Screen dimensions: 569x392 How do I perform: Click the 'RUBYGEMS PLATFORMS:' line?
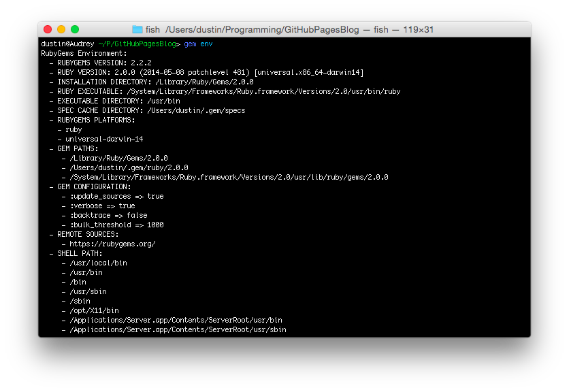[92, 120]
